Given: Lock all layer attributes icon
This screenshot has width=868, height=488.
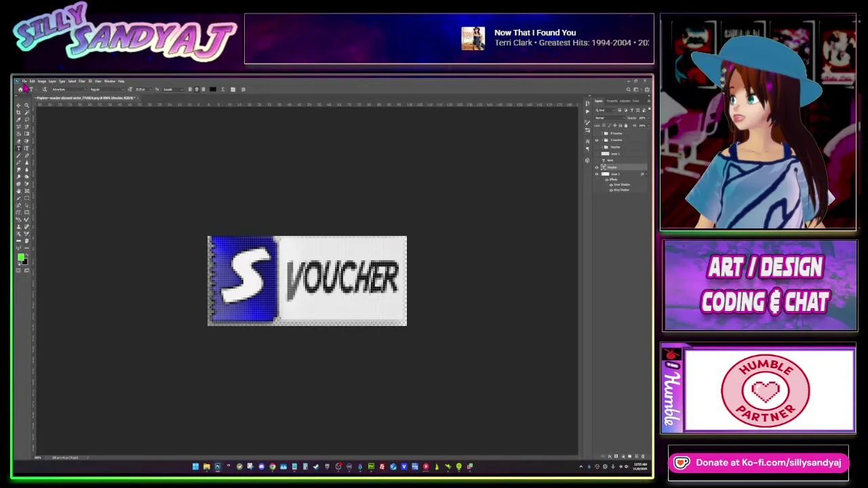Looking at the screenshot, I should click(x=626, y=125).
